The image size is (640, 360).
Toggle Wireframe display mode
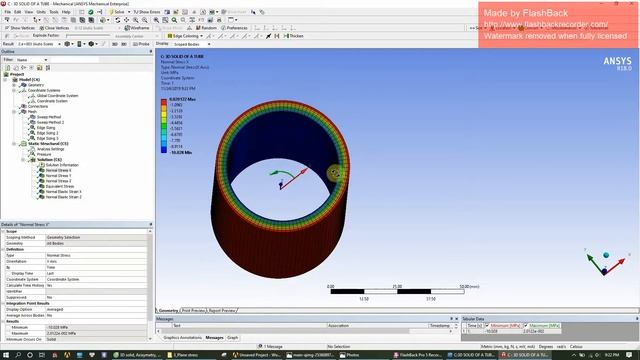click(x=137, y=28)
